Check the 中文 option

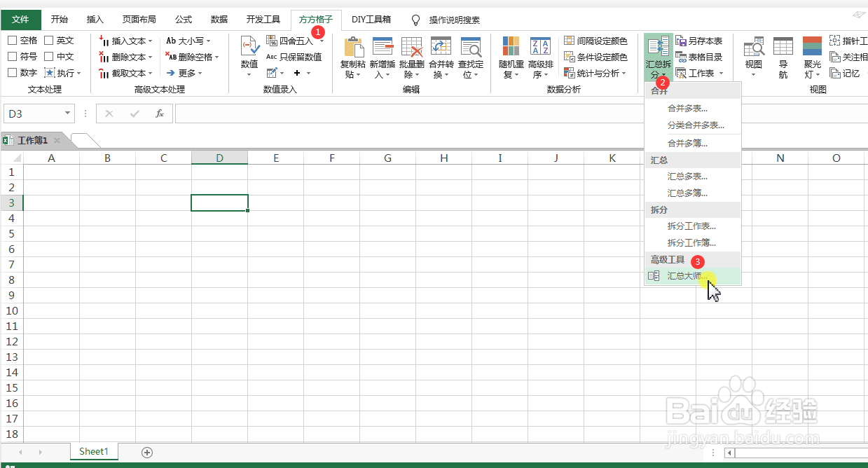click(48, 56)
